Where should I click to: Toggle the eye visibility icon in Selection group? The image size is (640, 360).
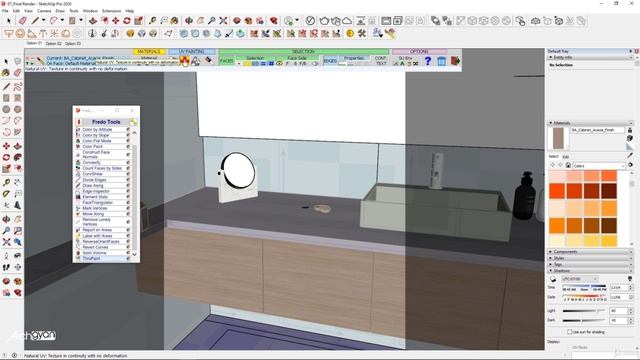279,64
